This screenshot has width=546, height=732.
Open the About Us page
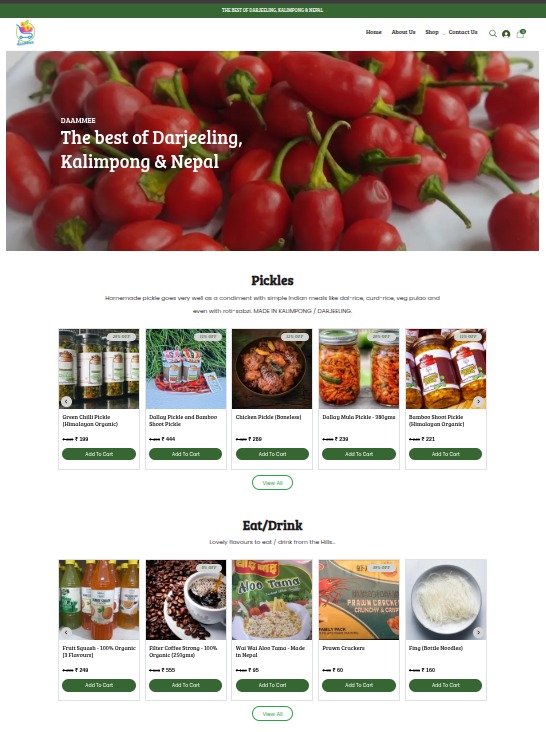point(403,32)
